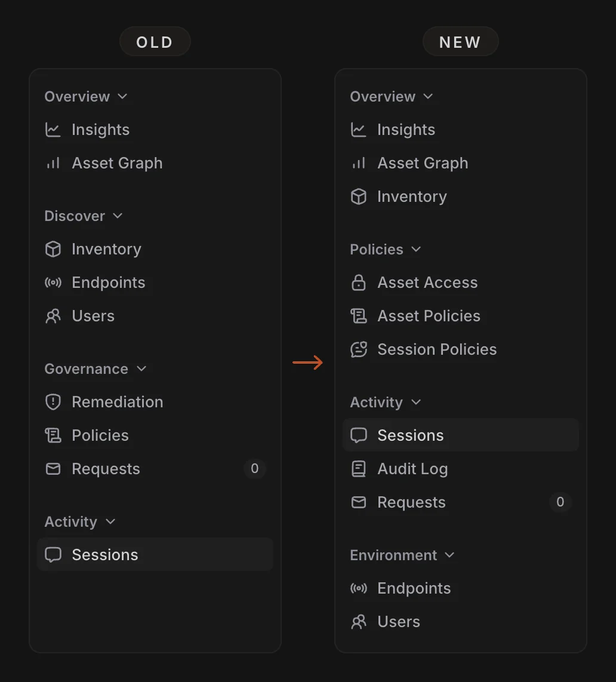Go to Session Policies in NEW sidebar
This screenshot has width=616, height=682.
coord(461,349)
